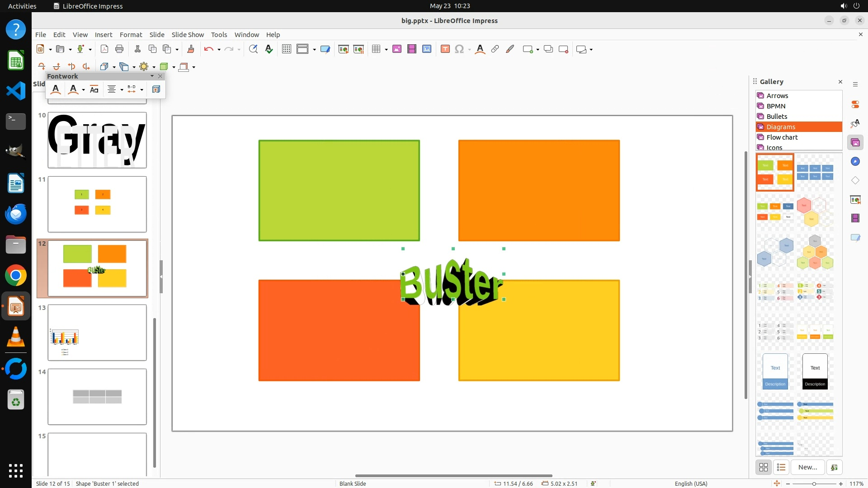Click the Insert Text Box icon

[x=445, y=49]
